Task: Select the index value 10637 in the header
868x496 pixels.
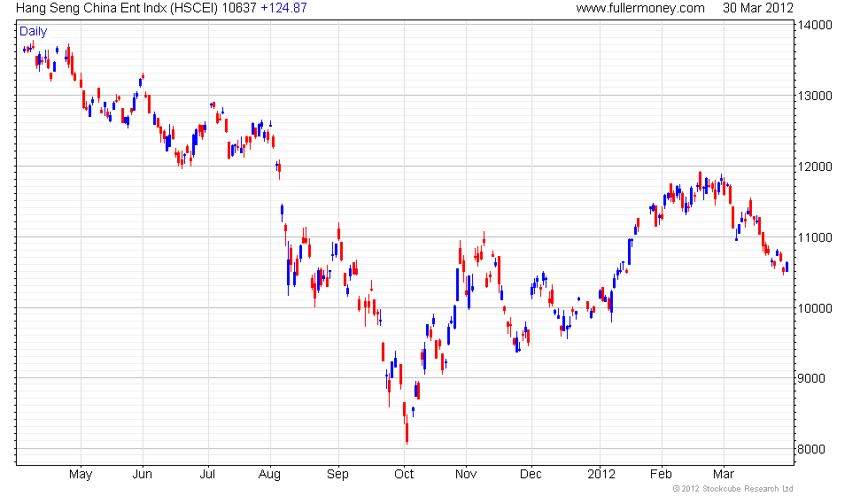Action: tap(239, 8)
